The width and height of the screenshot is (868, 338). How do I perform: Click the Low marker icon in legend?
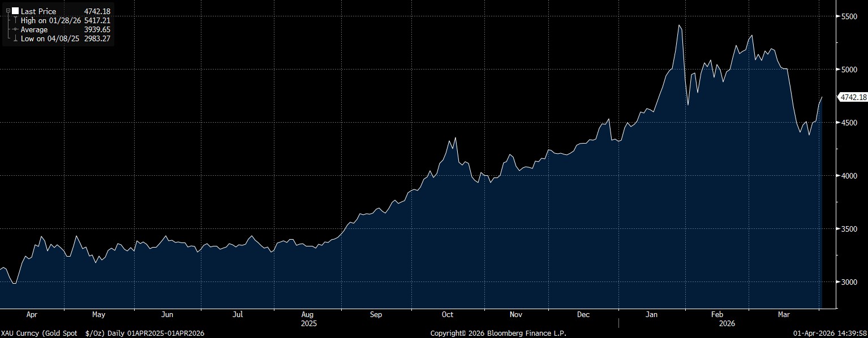tap(15, 38)
